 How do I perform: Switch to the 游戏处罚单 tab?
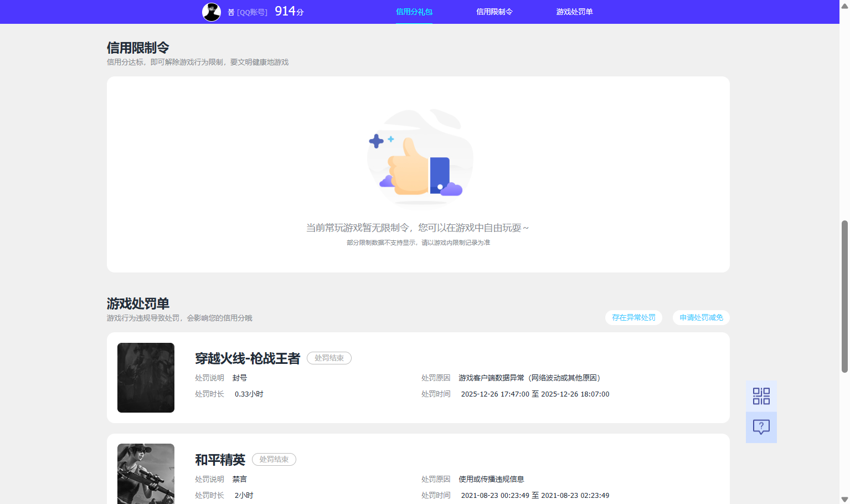(574, 12)
